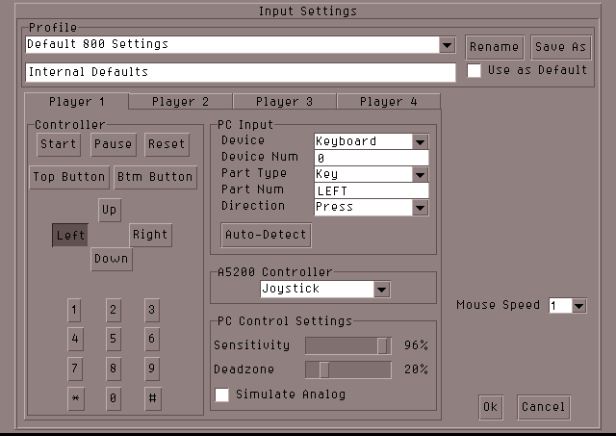Select keypad button 8
This screenshot has width=616, height=436.
coord(113,368)
